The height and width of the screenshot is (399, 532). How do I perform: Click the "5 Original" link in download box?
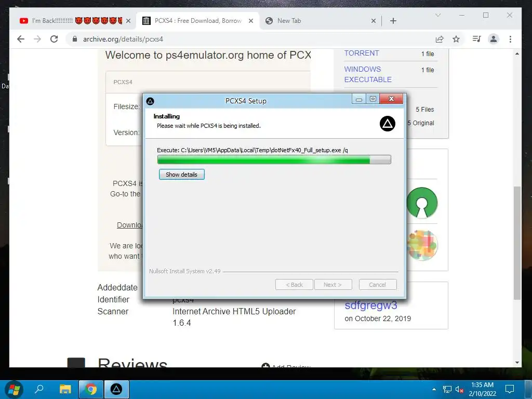click(421, 123)
